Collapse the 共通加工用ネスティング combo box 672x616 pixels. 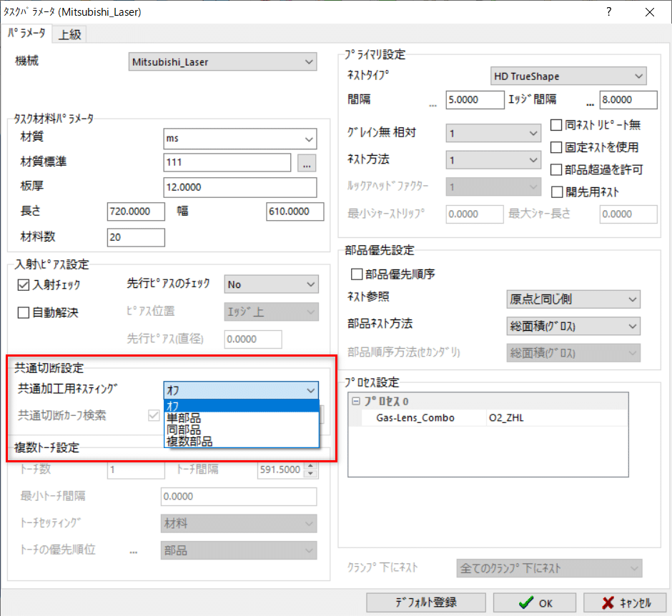pyautogui.click(x=242, y=390)
